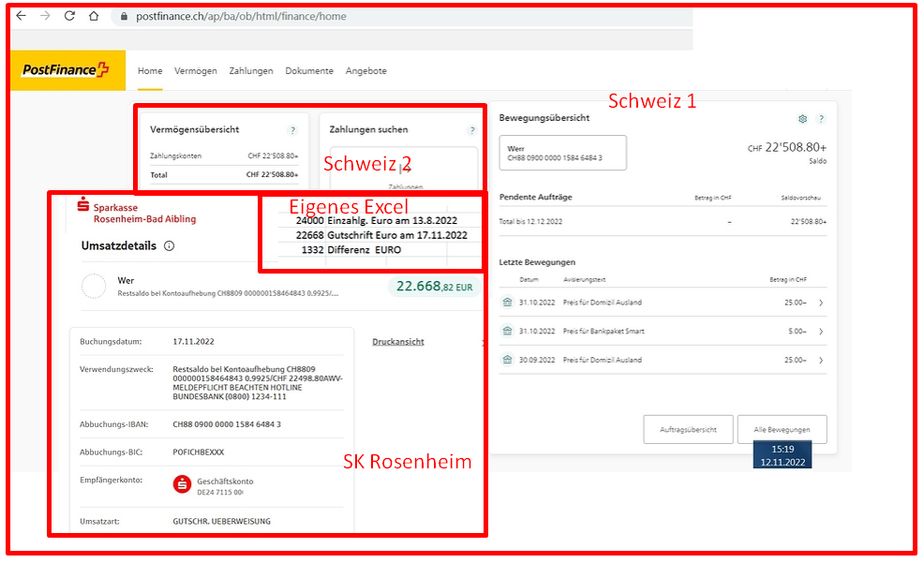Click the bank icon beside 31.10.2022 Domizil Ausland

[x=507, y=303]
